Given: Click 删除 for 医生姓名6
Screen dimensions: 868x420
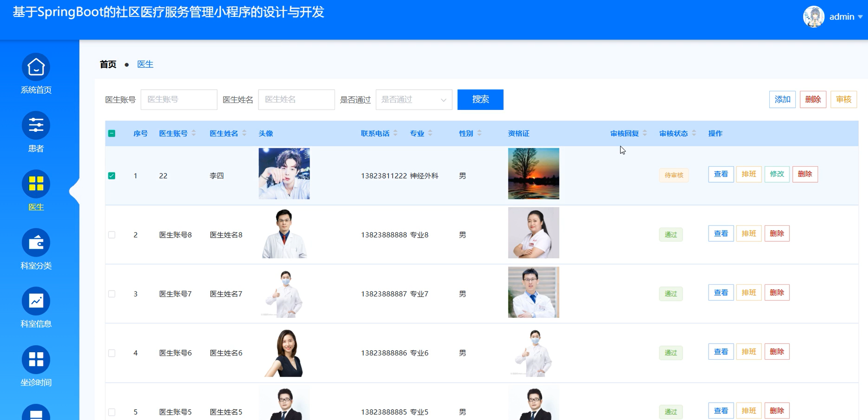Looking at the screenshot, I should [x=777, y=352].
